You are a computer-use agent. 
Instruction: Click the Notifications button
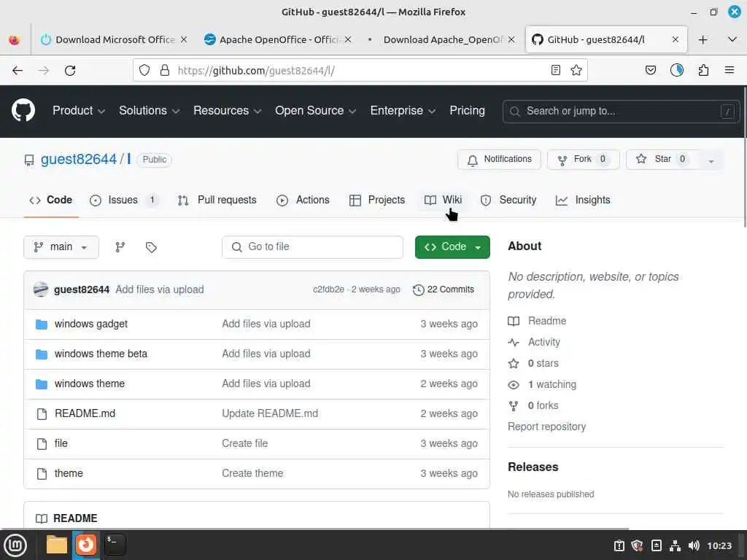tap(499, 160)
